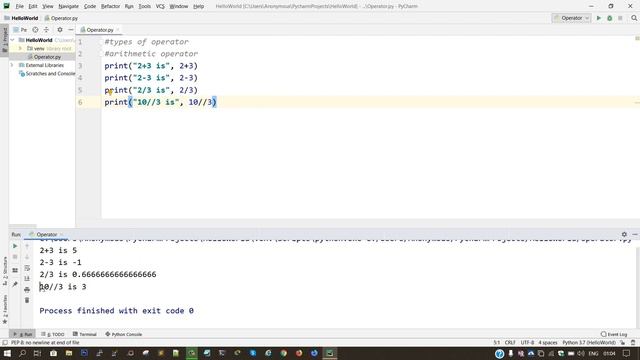Rerun Operator from Run panel play icon
Screen dimensions: 640x360
point(15,246)
